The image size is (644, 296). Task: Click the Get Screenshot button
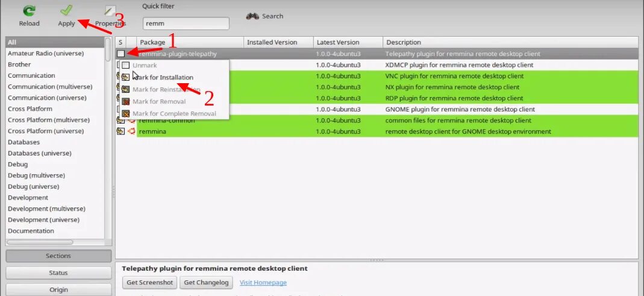click(x=149, y=282)
